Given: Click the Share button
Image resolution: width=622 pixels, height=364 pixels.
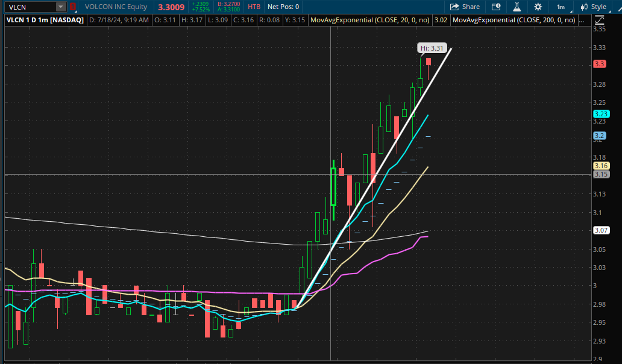Looking at the screenshot, I should [465, 7].
